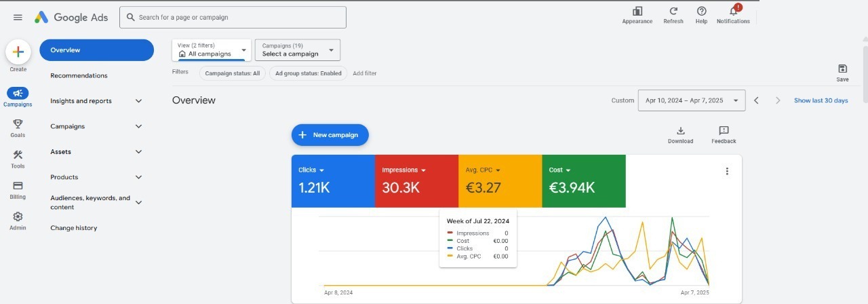Open the Clicks metric dropdown
The height and width of the screenshot is (304, 868).
click(x=321, y=170)
